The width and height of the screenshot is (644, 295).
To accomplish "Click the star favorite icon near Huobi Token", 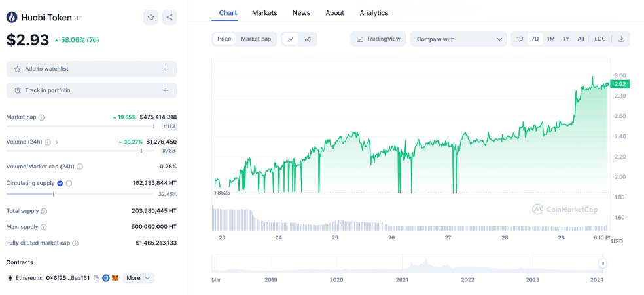I will click(x=151, y=17).
